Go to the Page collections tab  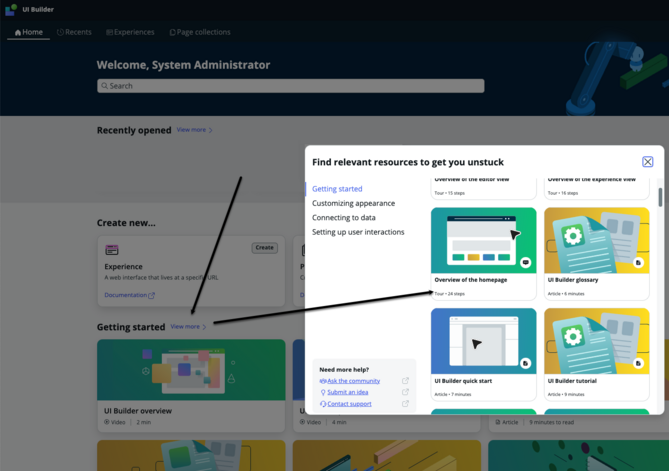coord(200,32)
